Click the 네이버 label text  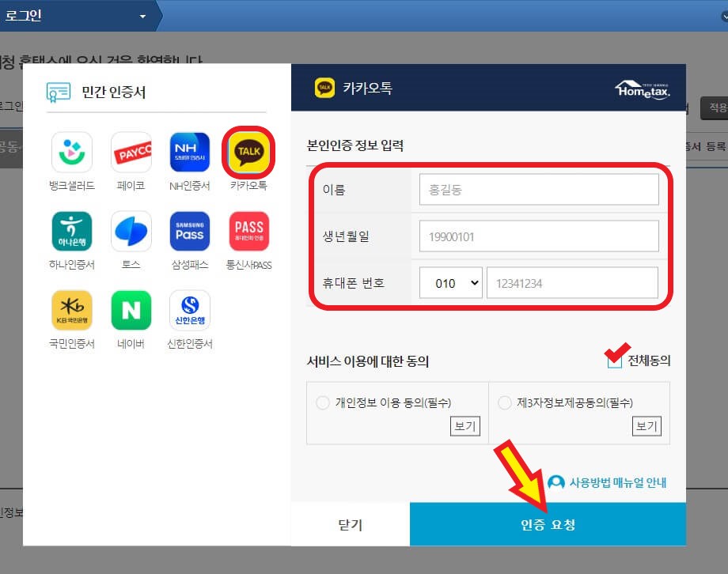[x=131, y=344]
